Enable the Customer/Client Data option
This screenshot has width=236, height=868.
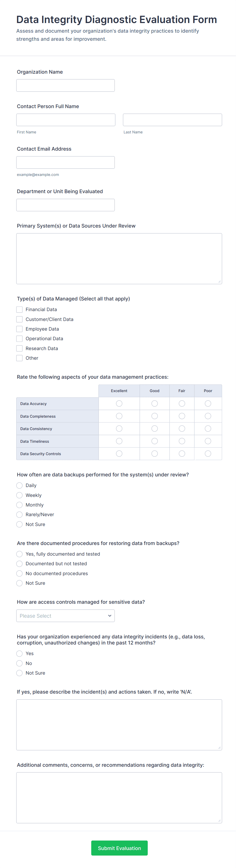20,319
